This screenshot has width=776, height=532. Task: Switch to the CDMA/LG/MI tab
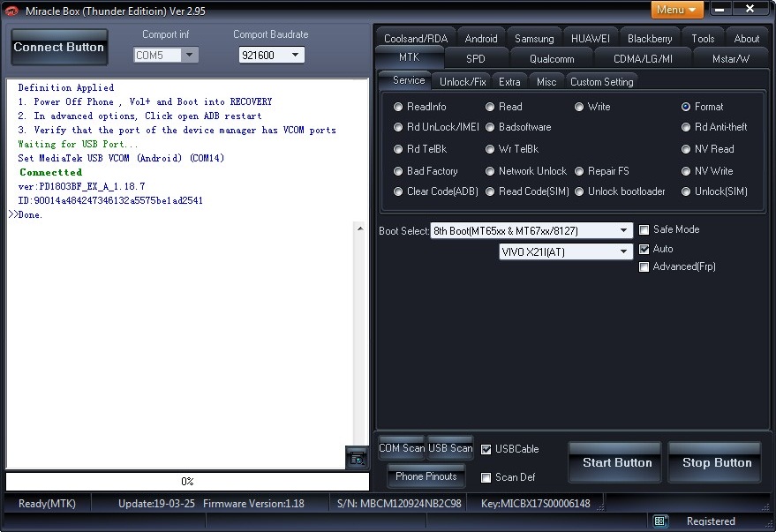click(x=643, y=59)
